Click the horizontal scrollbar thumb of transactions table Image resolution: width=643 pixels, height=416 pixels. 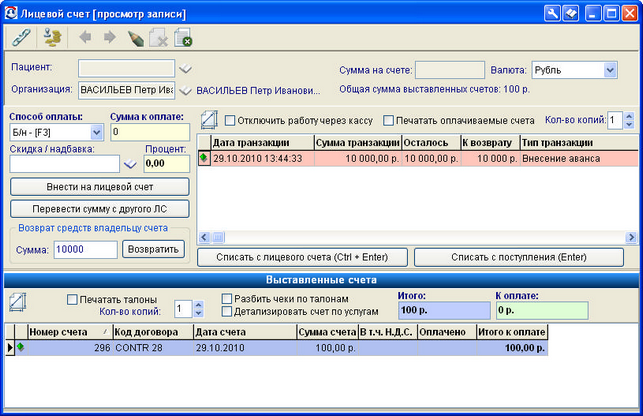(x=218, y=237)
